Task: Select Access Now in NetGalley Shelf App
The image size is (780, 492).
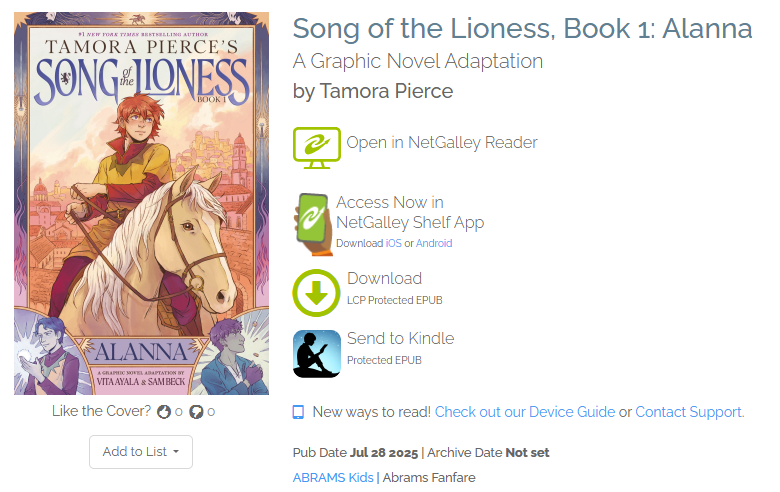Action: 409,212
